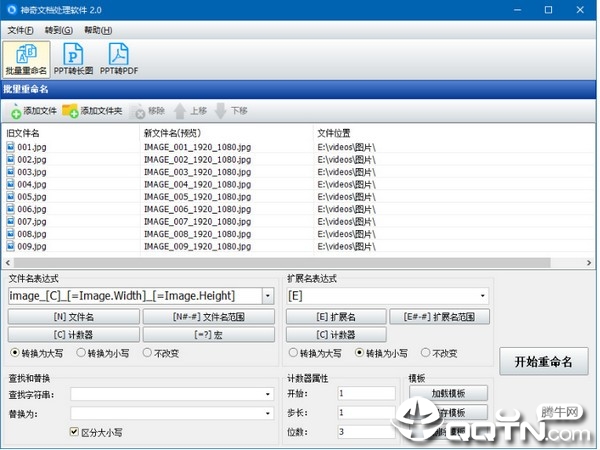Expand the 文件名表达式 dropdown

click(267, 296)
